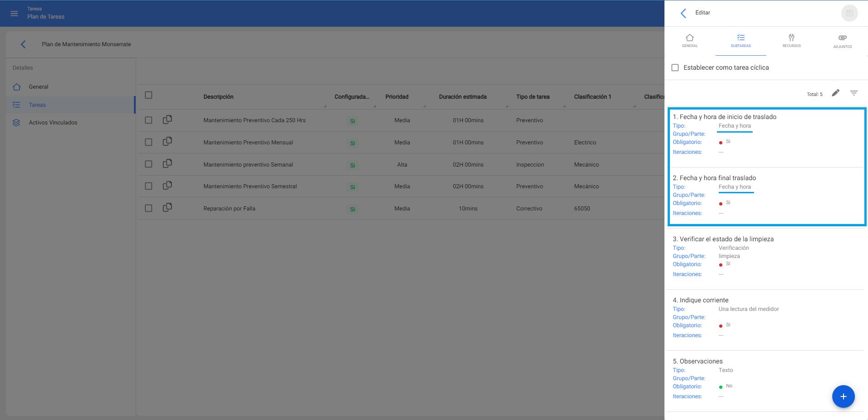Sort table by Descripción column header
Viewport: 868px width, 420px height.
[218, 97]
